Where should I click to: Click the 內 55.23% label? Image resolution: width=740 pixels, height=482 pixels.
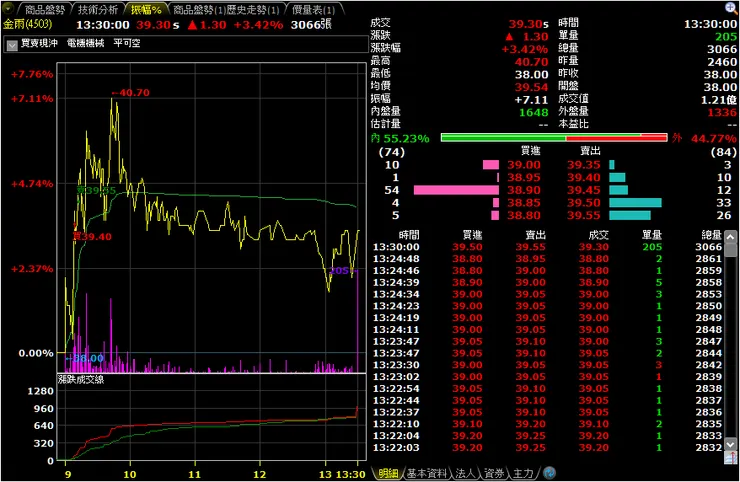coord(400,138)
